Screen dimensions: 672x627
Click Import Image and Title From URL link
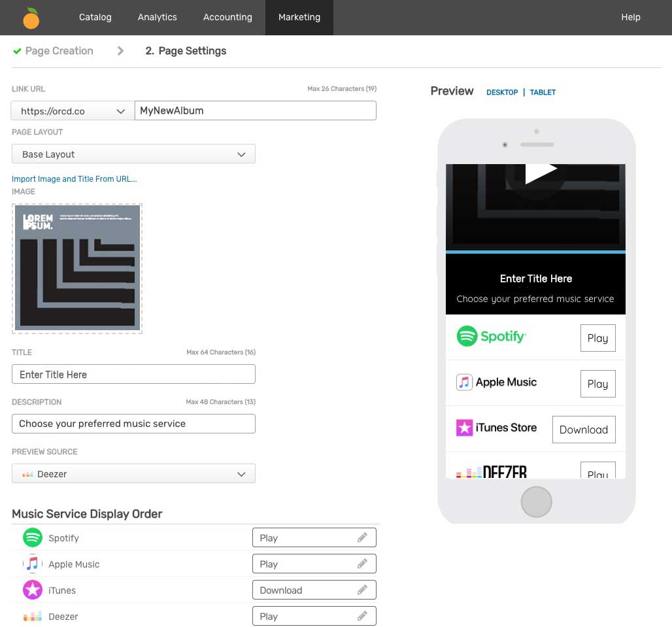coord(74,179)
